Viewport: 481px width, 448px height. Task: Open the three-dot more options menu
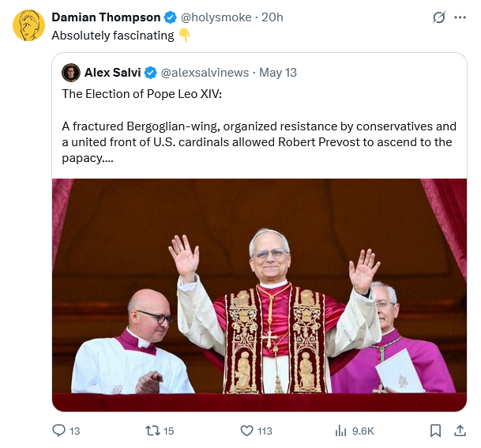pyautogui.click(x=460, y=17)
